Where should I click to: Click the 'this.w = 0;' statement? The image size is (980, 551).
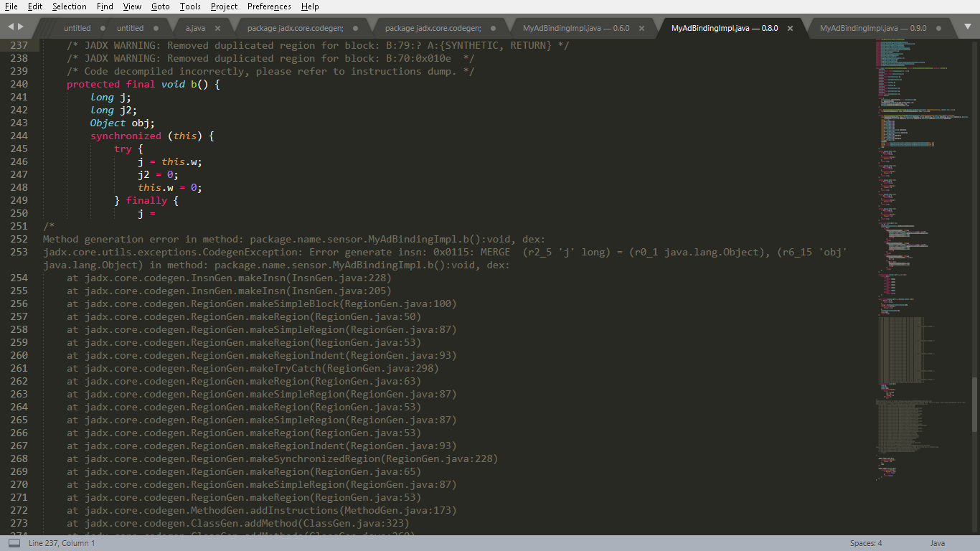coord(170,187)
